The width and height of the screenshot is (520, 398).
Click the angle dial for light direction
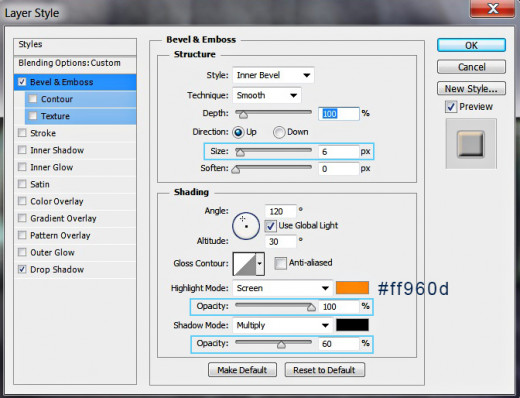point(246,226)
